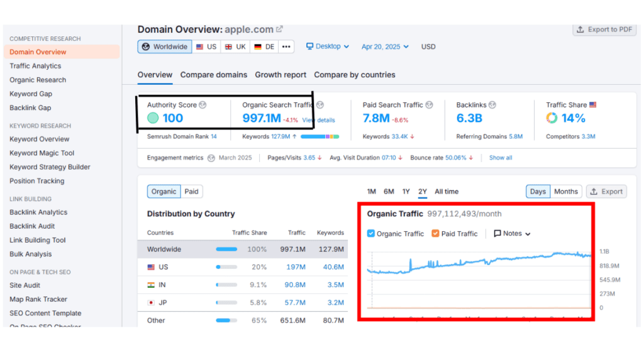Click Export to PDF button
Viewport: 644px width, 338px height.
[604, 30]
